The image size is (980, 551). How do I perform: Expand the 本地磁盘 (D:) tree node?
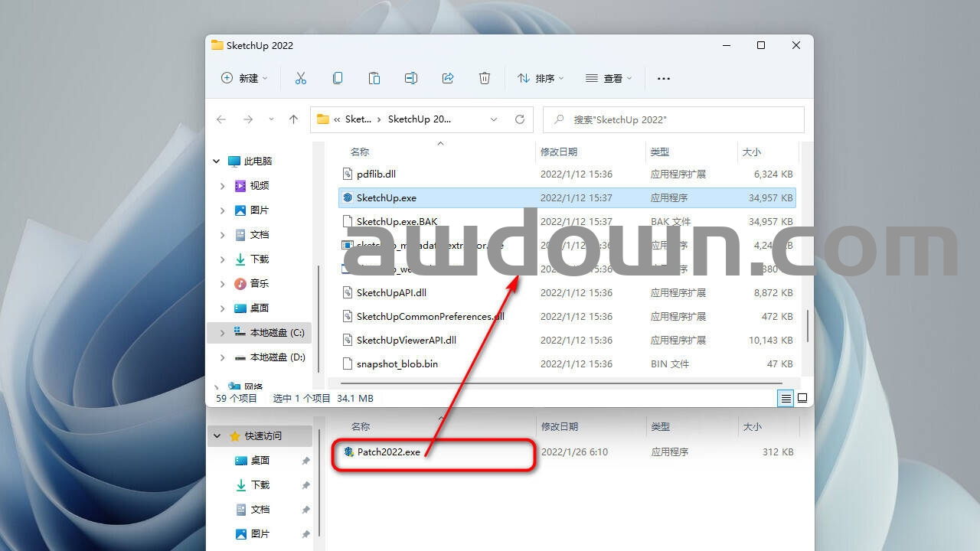pyautogui.click(x=223, y=357)
